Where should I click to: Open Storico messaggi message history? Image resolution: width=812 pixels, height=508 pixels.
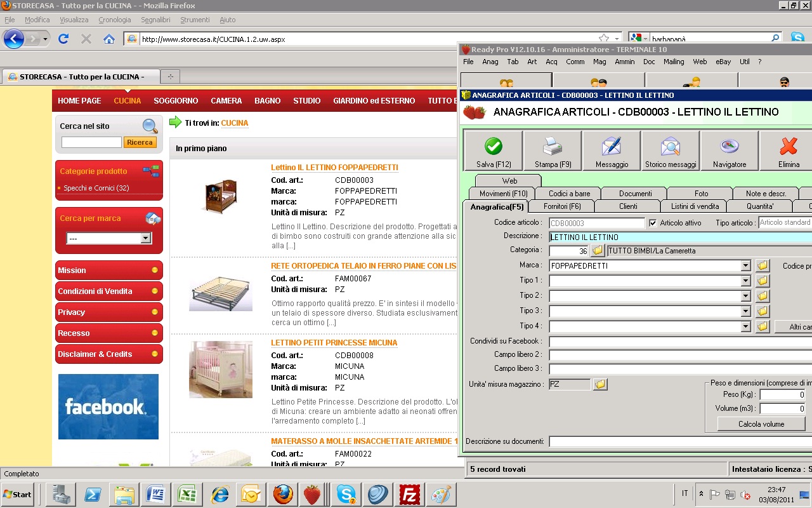[671, 151]
